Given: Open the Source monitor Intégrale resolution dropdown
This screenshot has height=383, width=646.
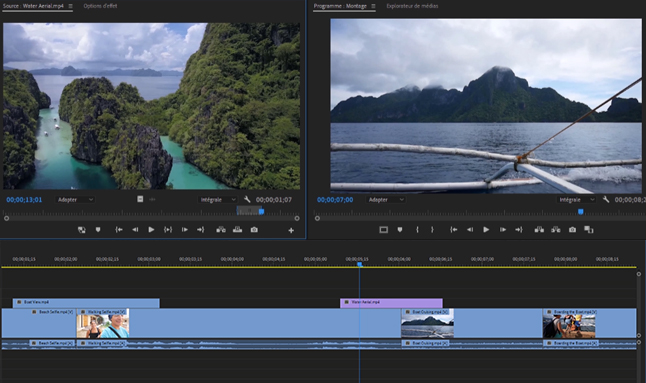Looking at the screenshot, I should [218, 200].
